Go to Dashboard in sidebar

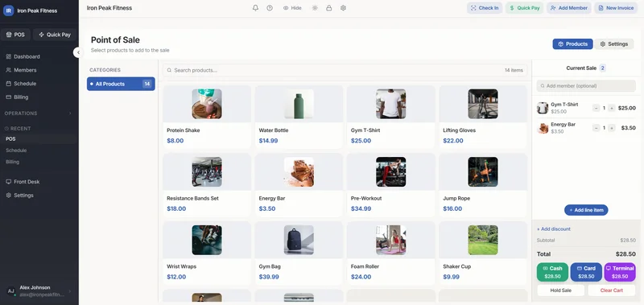[23, 56]
